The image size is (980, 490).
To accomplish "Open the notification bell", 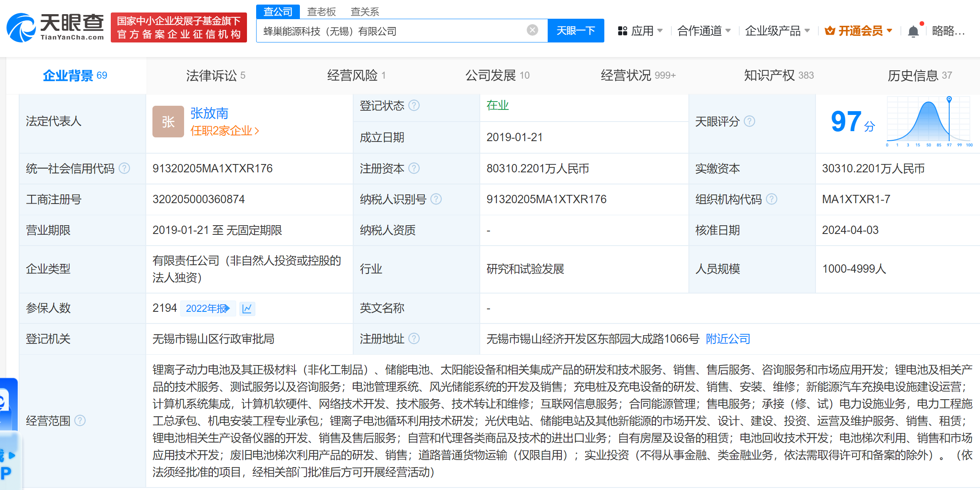I will (x=913, y=31).
